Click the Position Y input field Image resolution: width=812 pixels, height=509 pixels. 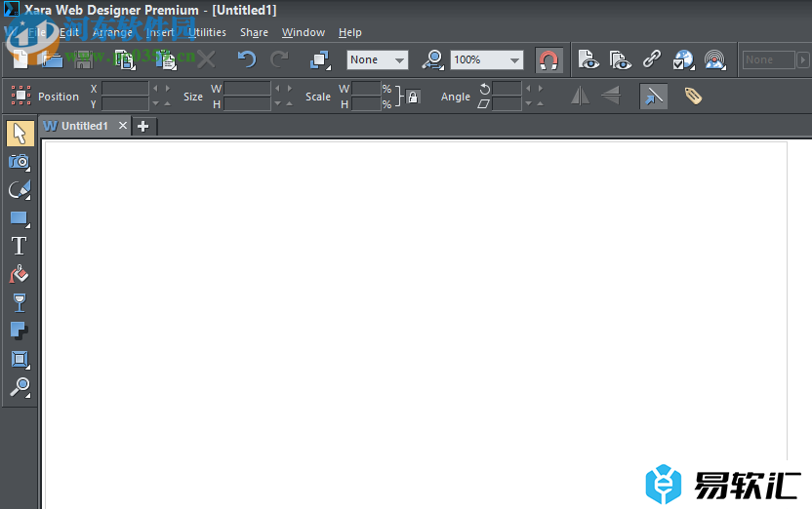125,104
